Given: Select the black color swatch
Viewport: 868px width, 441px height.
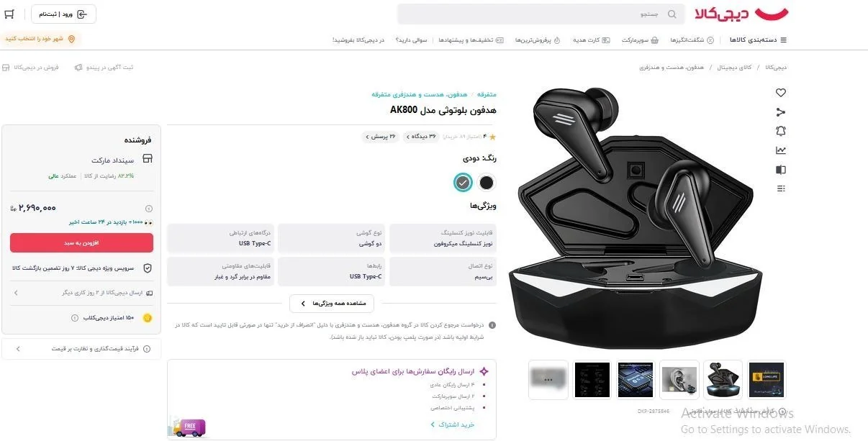Looking at the screenshot, I should click(x=487, y=182).
